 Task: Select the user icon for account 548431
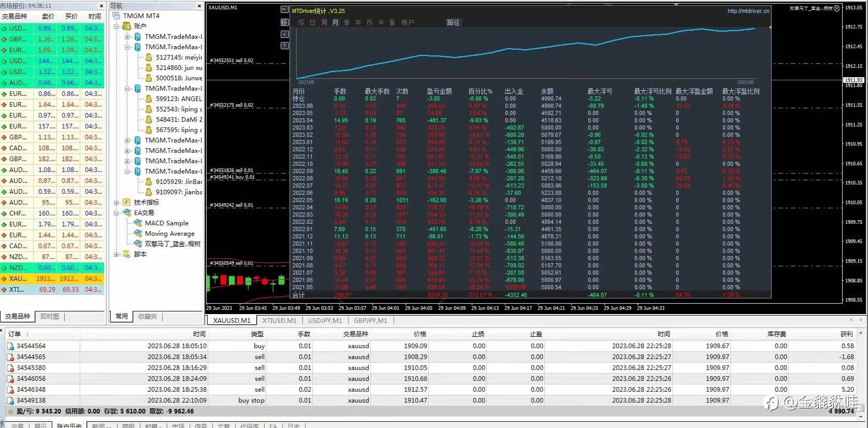(149, 119)
